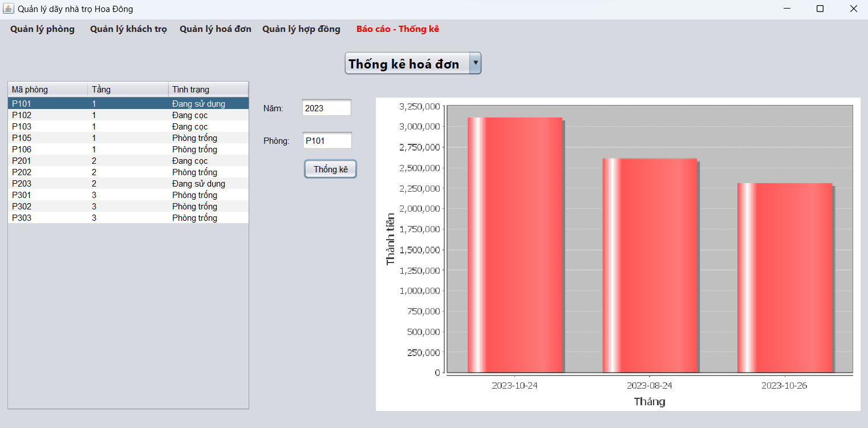Click the chart bar for 2023-10-24

click(x=515, y=245)
